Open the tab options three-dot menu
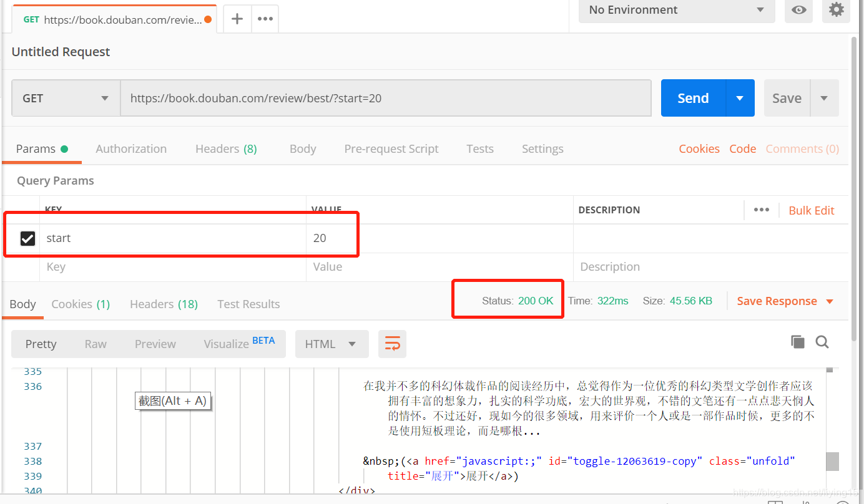864x504 pixels. [265, 19]
